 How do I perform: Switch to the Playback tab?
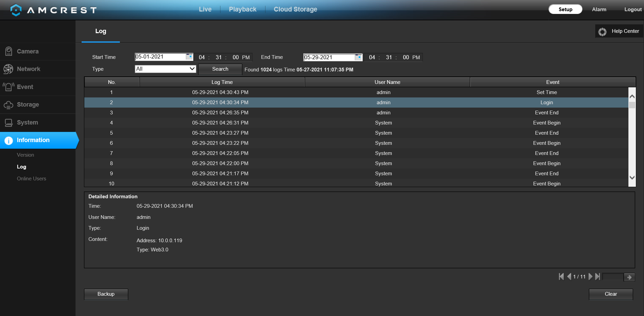pos(242,9)
